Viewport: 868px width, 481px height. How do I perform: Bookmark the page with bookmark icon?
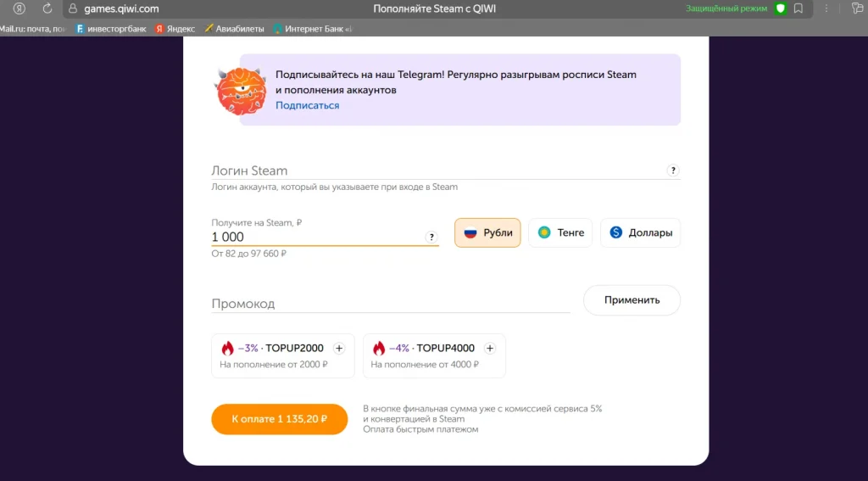(x=798, y=8)
